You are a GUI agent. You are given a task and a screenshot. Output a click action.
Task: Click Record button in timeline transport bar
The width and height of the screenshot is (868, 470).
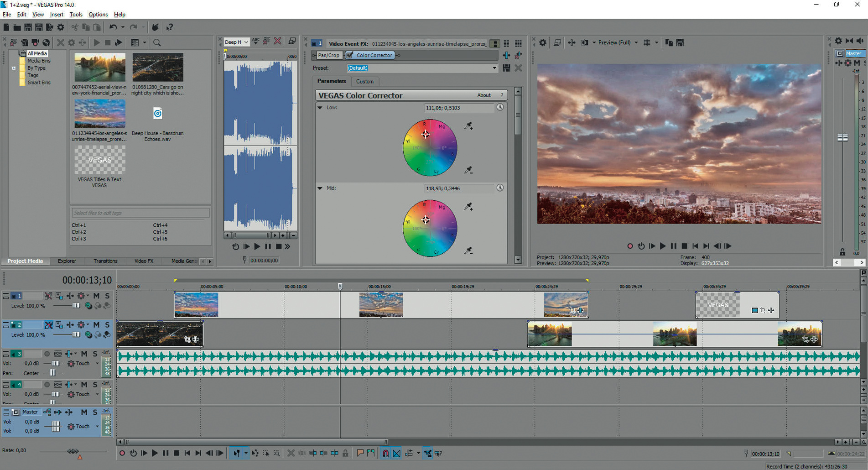click(x=122, y=453)
